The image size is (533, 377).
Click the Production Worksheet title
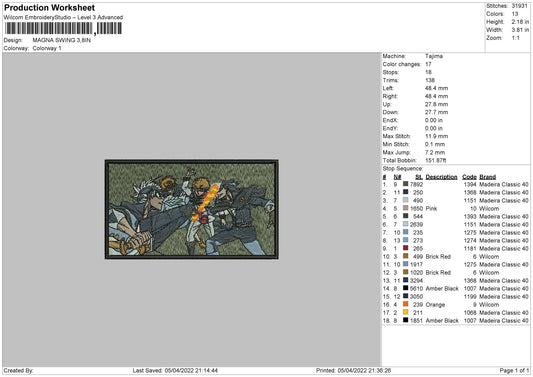[49, 7]
